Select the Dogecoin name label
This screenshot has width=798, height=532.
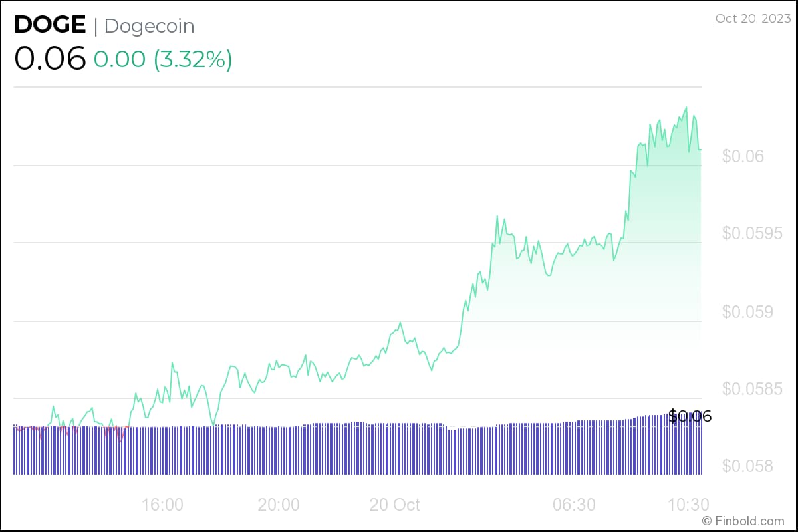(150, 26)
